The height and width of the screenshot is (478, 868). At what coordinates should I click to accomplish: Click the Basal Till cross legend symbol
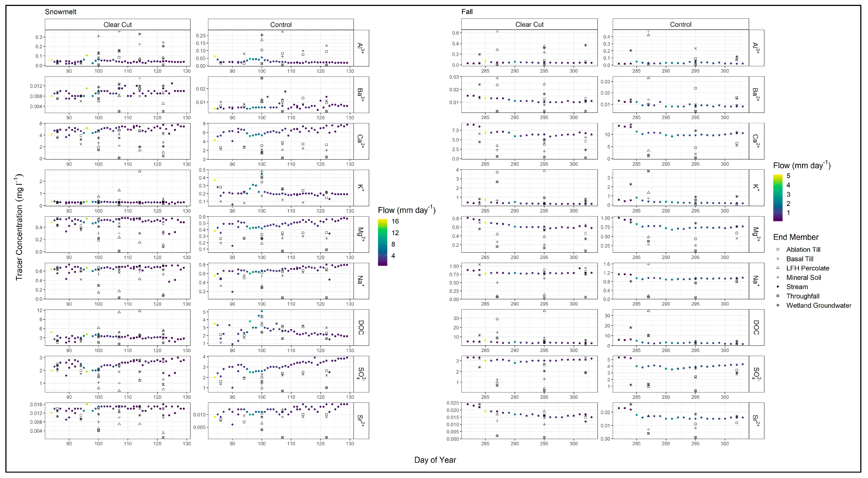pyautogui.click(x=778, y=259)
